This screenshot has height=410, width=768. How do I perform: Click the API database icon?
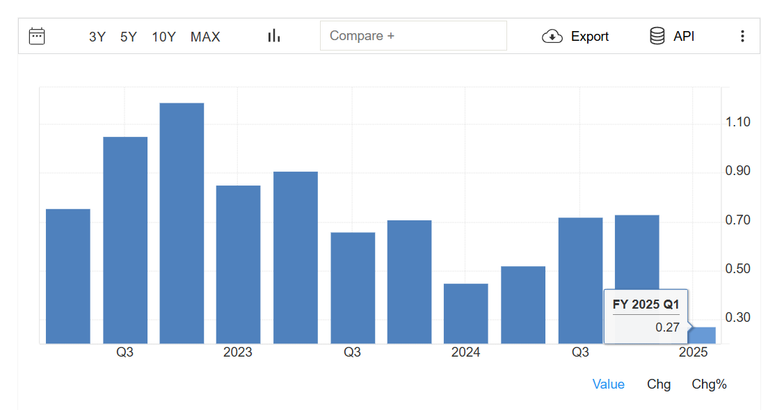pos(657,36)
